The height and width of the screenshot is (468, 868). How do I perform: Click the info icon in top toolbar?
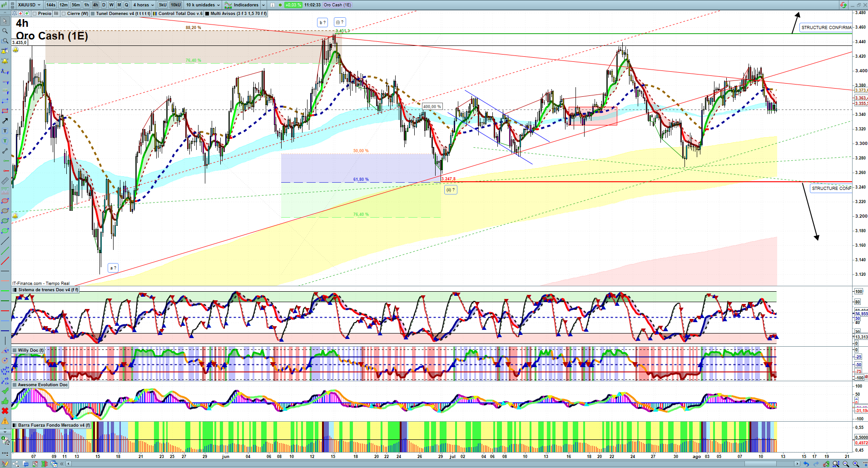click(x=273, y=5)
